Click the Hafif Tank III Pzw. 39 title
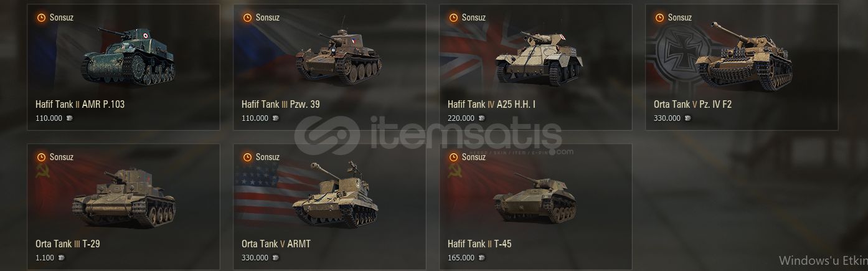 (281, 104)
